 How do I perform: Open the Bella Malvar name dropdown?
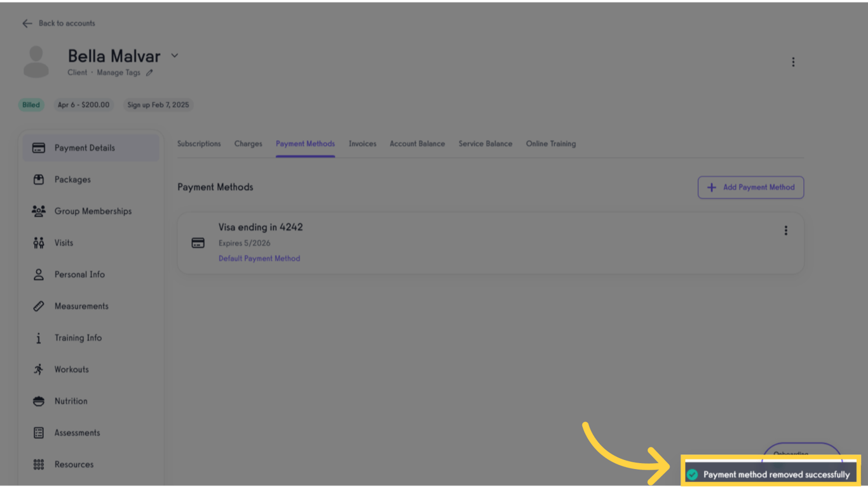click(x=174, y=55)
